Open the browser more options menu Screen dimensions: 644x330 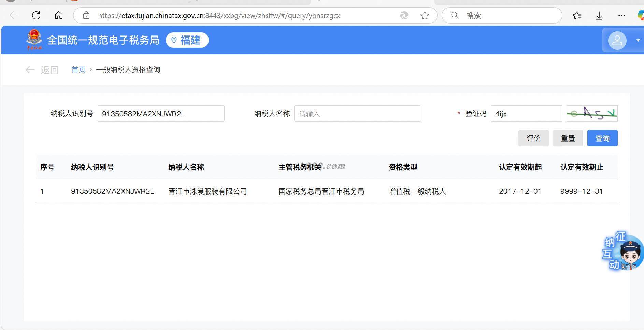pyautogui.click(x=622, y=15)
